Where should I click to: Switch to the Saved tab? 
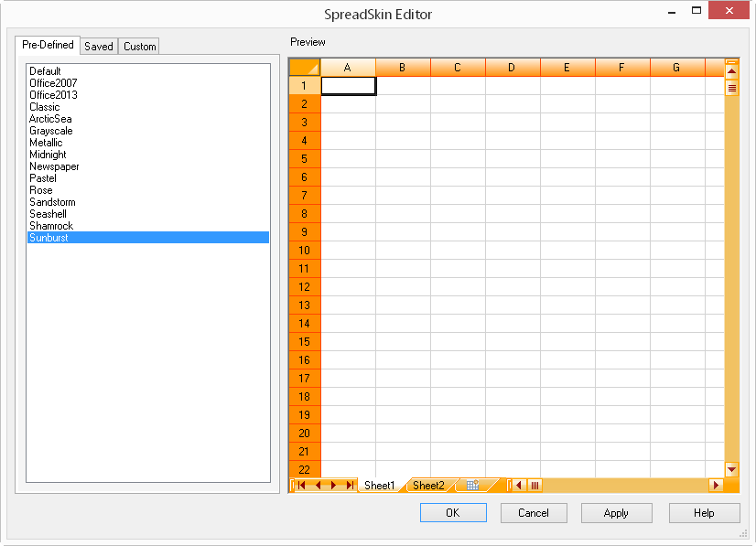click(98, 46)
